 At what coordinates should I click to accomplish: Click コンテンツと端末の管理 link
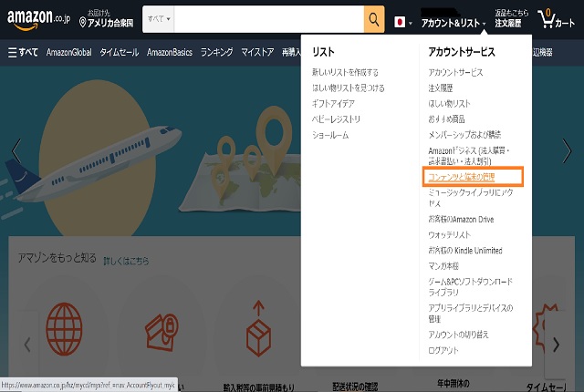click(x=462, y=177)
